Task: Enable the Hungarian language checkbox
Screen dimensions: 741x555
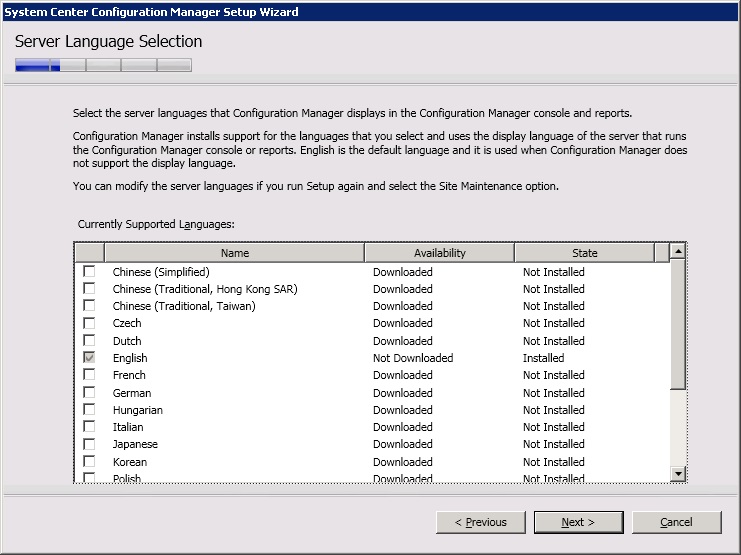Action: [x=90, y=410]
